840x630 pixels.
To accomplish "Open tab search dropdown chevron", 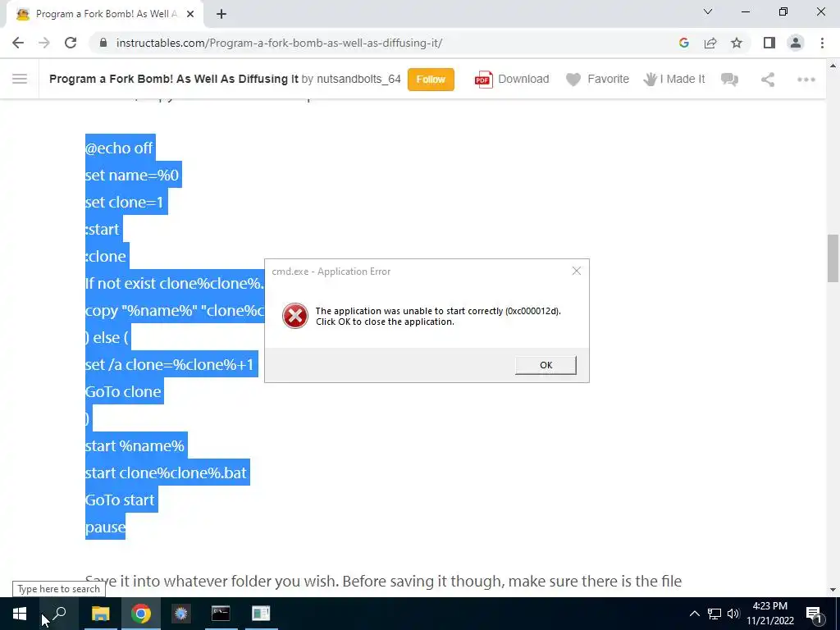I will coord(708,11).
